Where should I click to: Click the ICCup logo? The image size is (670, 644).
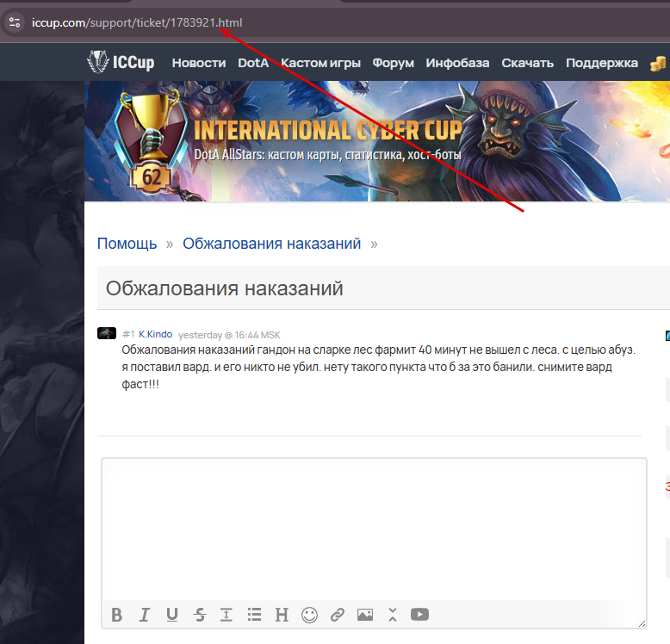click(x=121, y=62)
